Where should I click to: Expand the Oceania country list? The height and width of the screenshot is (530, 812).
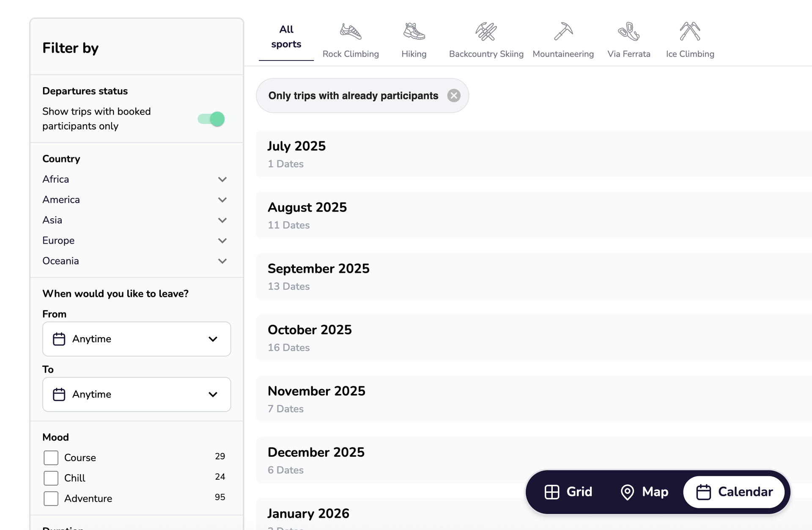222,261
